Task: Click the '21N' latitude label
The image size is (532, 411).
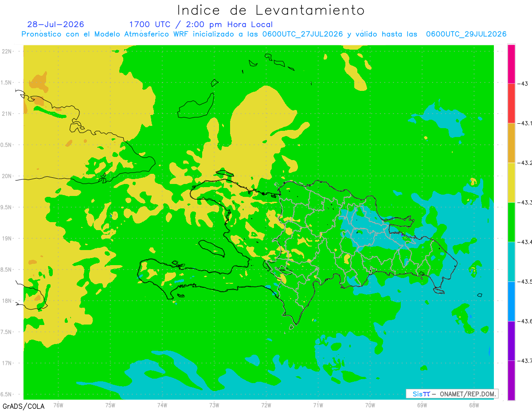Action: click(x=8, y=114)
